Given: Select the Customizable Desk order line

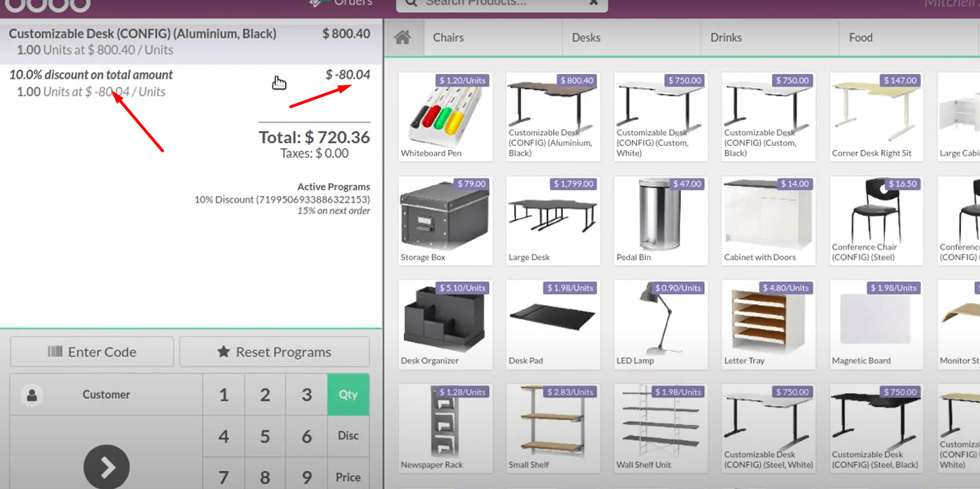Looking at the screenshot, I should click(191, 42).
